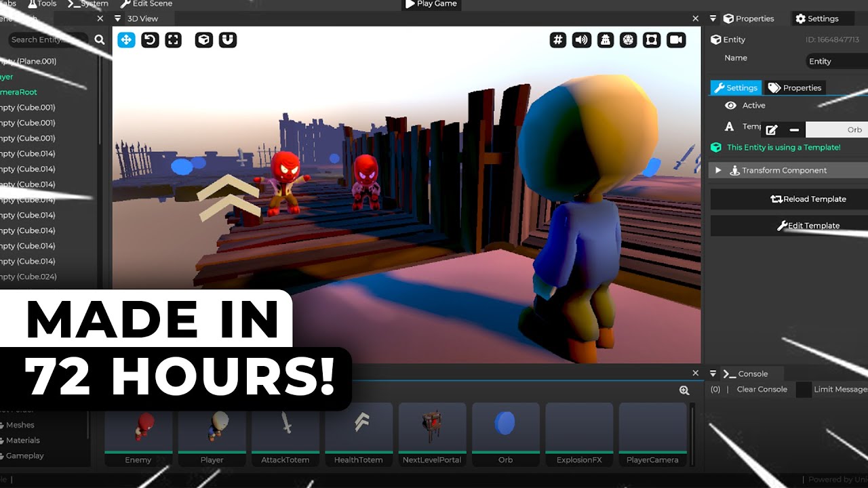Enable the Limit Messages checkbox

click(803, 390)
